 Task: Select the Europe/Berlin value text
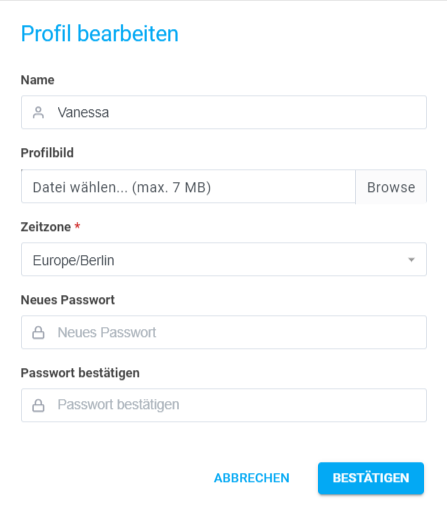73,260
